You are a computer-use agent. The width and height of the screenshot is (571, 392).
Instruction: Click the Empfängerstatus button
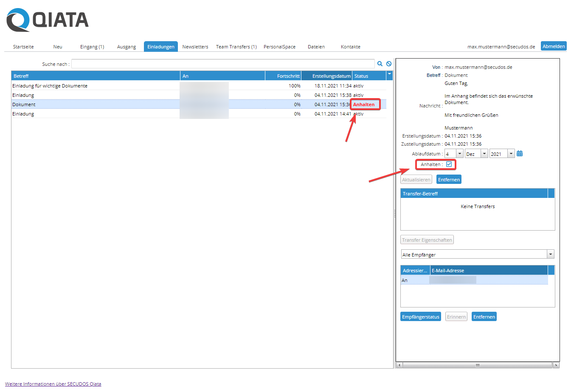(420, 317)
